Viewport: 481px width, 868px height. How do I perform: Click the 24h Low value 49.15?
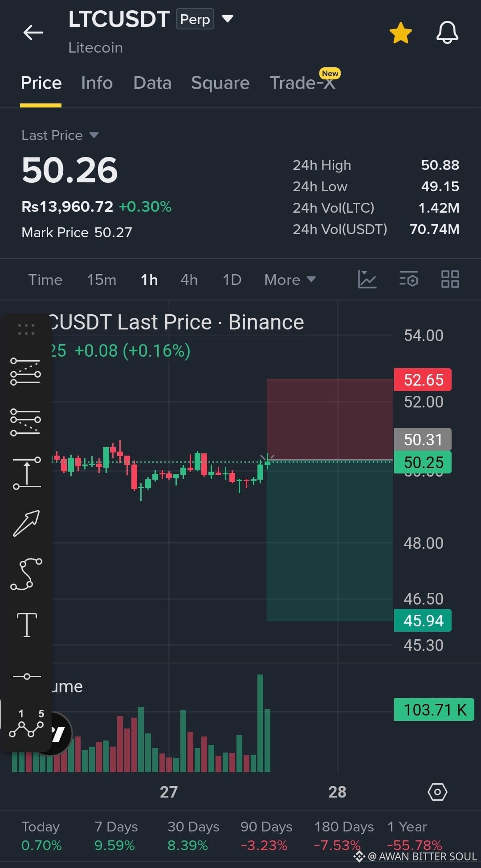point(440,187)
